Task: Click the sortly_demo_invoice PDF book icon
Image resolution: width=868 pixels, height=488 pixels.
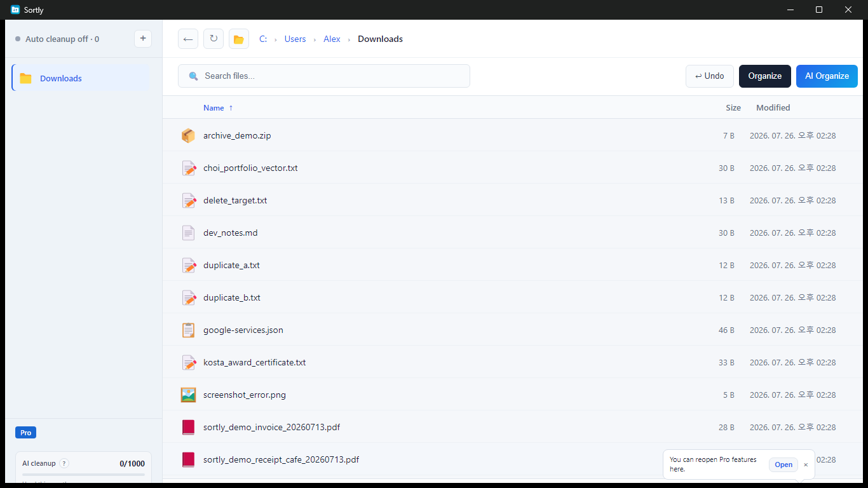Action: point(188,427)
